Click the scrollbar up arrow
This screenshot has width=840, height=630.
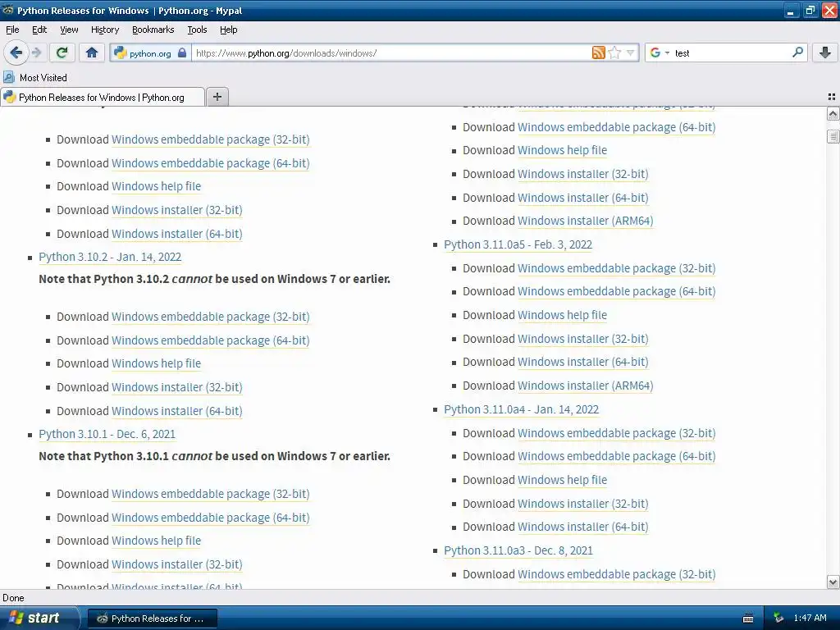tap(833, 113)
